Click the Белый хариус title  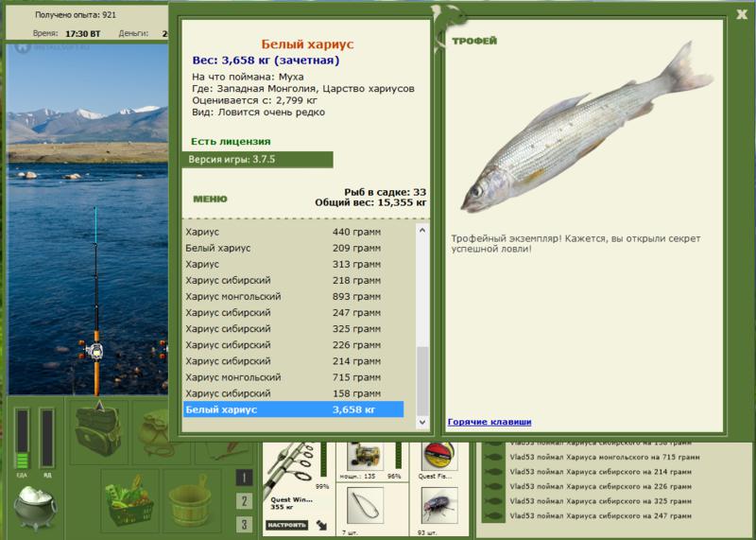(x=308, y=44)
